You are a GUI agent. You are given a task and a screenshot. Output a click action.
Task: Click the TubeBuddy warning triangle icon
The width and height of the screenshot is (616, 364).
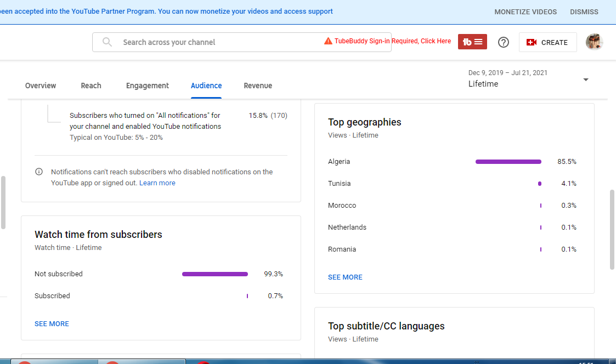(x=328, y=41)
